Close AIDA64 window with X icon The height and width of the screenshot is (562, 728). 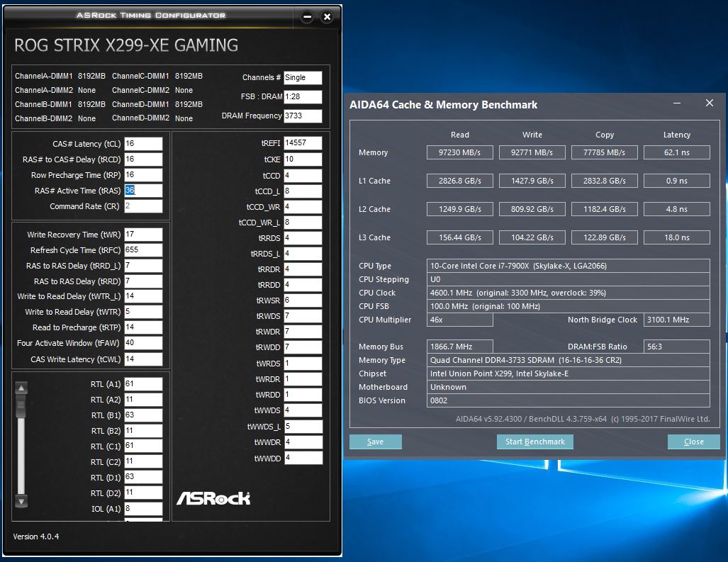pos(710,103)
